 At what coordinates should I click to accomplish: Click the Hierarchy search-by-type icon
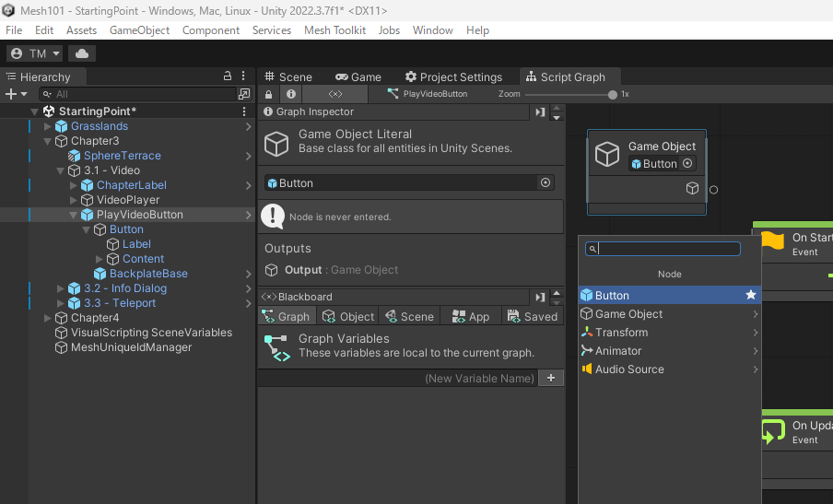click(244, 94)
